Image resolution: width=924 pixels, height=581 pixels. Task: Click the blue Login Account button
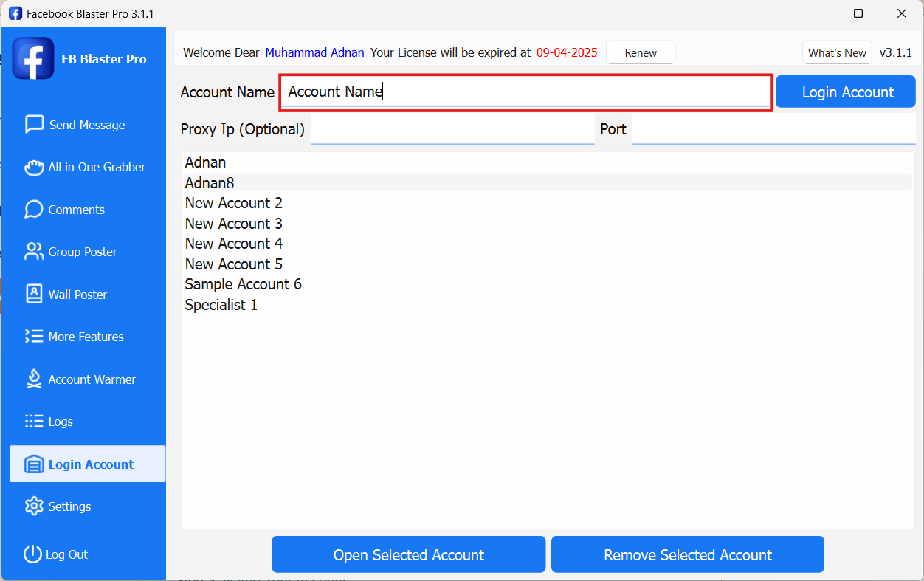tap(847, 92)
